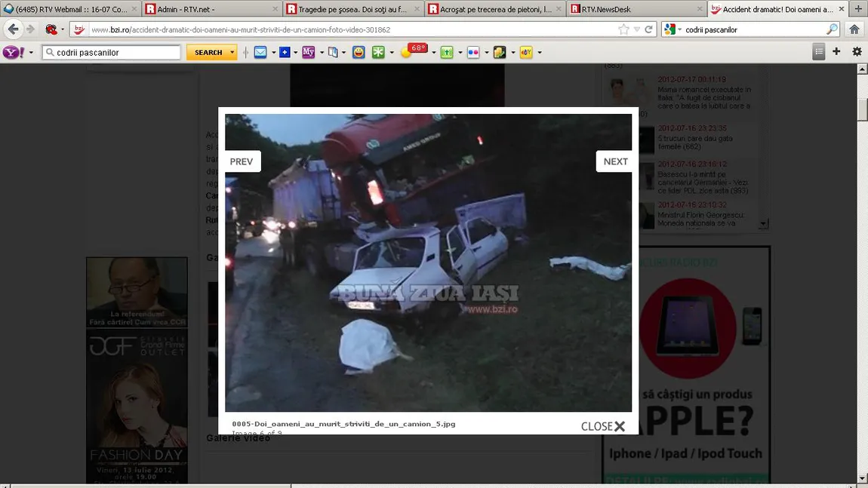Screen dimensions: 868x488
Task: Click the page scrollbar down arrow
Action: [862, 478]
